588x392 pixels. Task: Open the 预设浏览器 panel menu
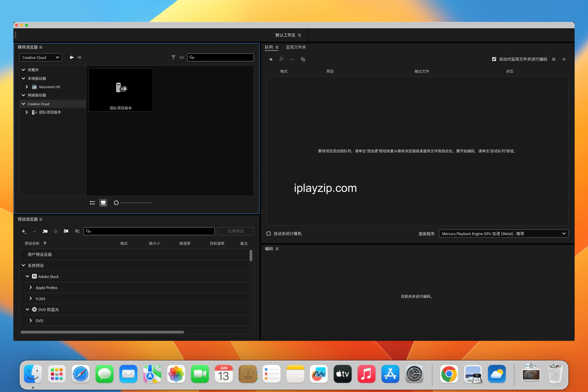(x=41, y=220)
